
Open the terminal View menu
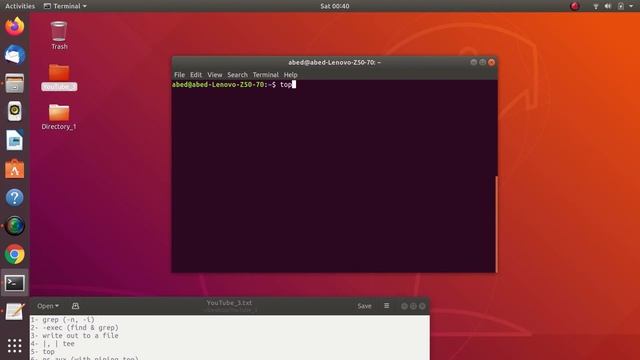215,75
